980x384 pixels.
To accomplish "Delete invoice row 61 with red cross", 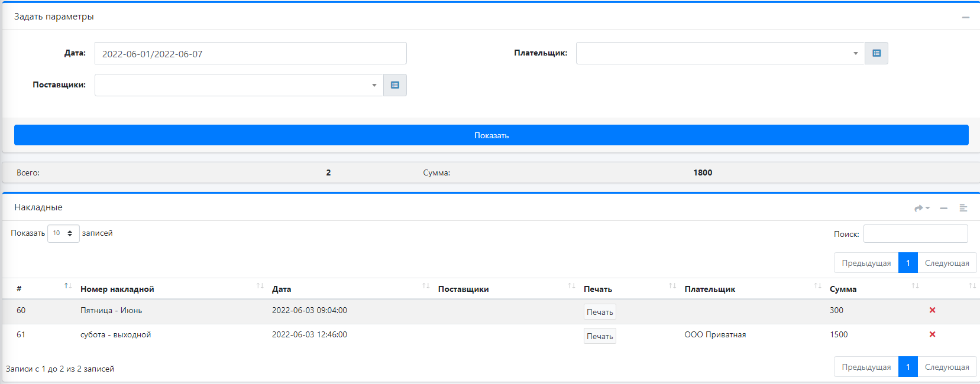I will [x=932, y=334].
